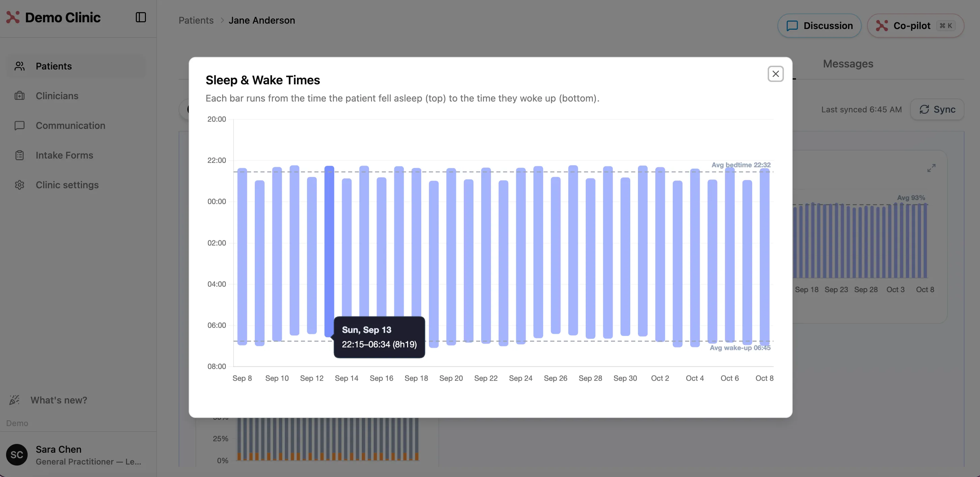
Task: Click the Sep 22 axis label
Action: (x=486, y=378)
